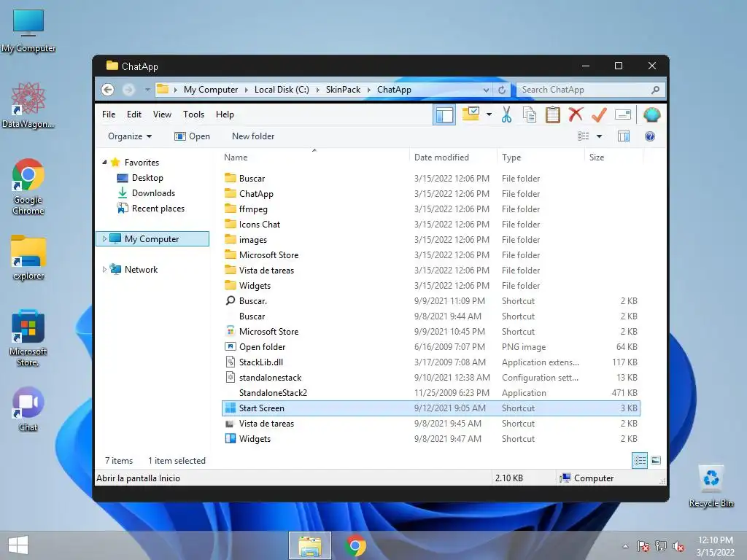Click the muted volume tray icon
This screenshot has width=747, height=560.
coord(678,546)
